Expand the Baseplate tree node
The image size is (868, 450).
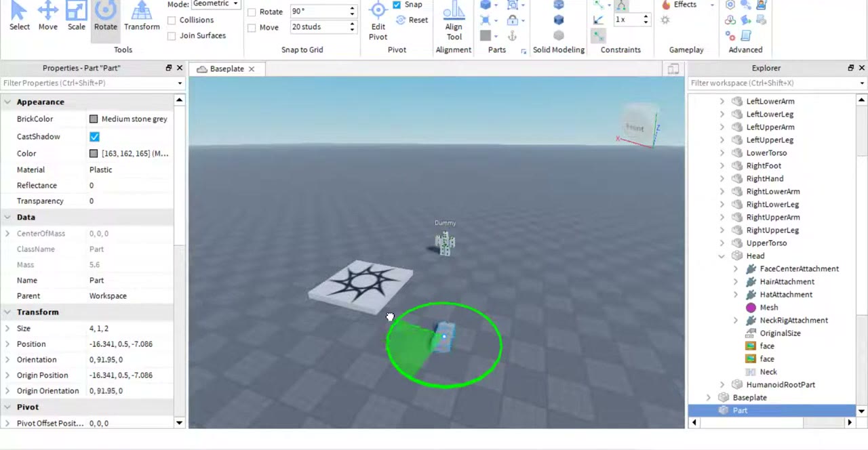pyautogui.click(x=708, y=398)
